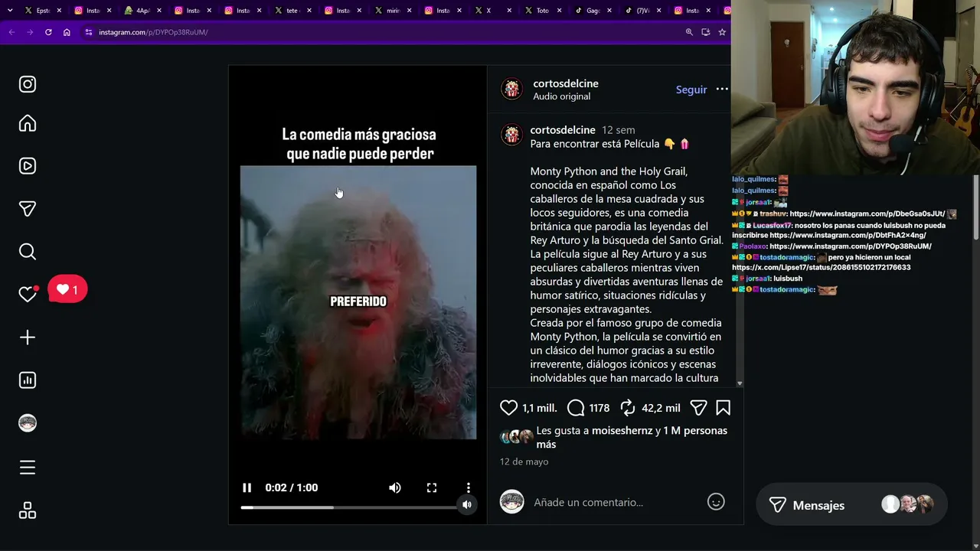
Task: Open tostadoramagic's x.com status link
Action: [x=822, y=268]
